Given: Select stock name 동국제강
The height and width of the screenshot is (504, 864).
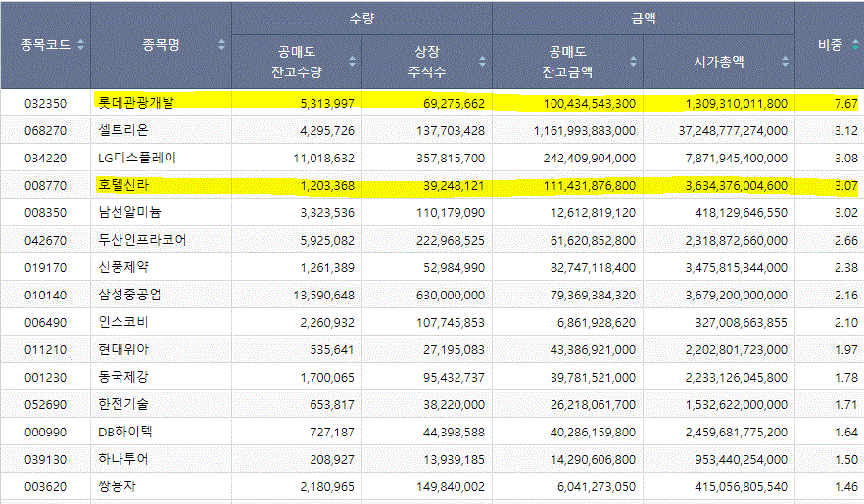Looking at the screenshot, I should 123,377.
